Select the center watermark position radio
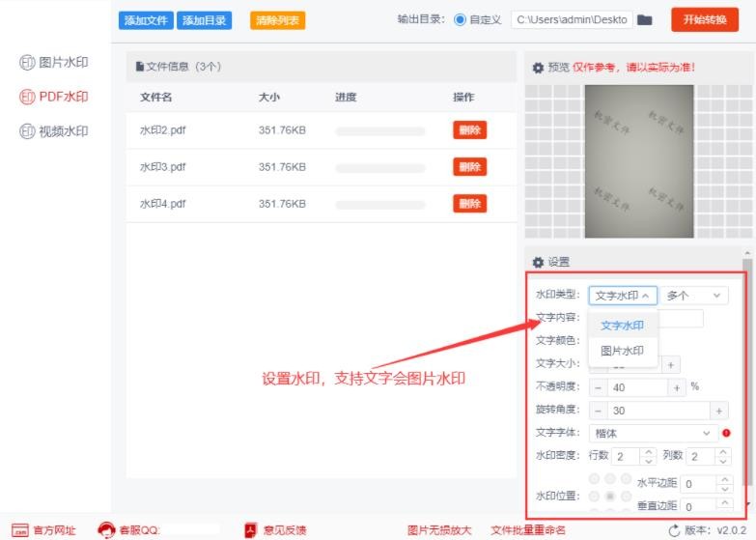 [610, 496]
